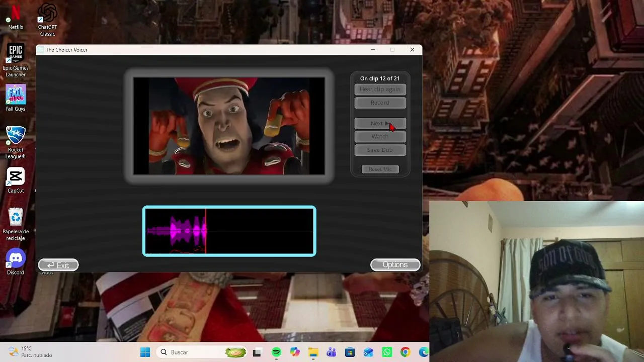Click the Watch button
This screenshot has height=362, width=644.
tap(380, 136)
